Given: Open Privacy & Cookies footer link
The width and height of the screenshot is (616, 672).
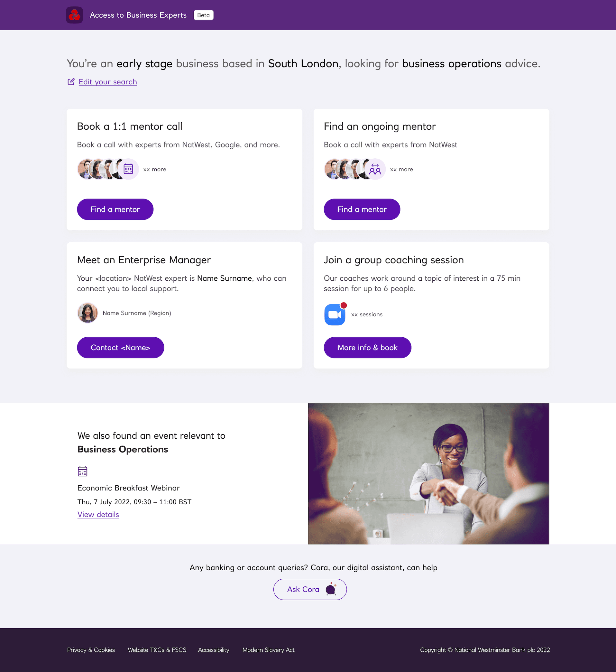Looking at the screenshot, I should [91, 650].
